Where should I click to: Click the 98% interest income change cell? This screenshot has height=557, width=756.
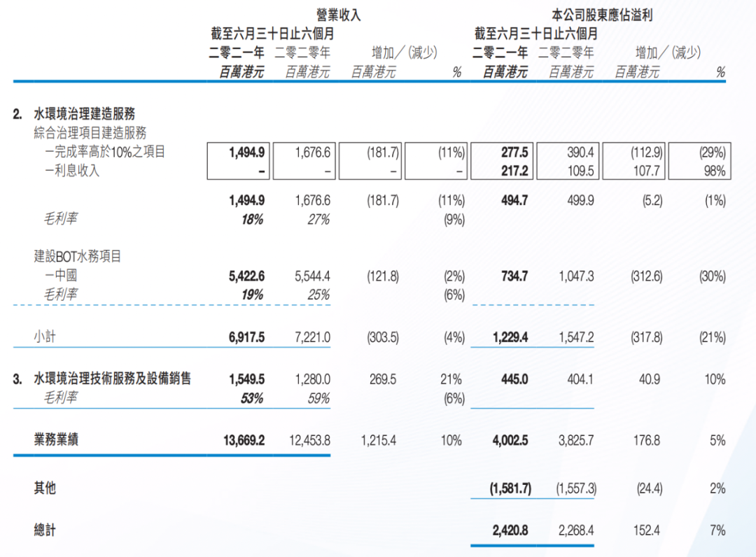tap(714, 170)
